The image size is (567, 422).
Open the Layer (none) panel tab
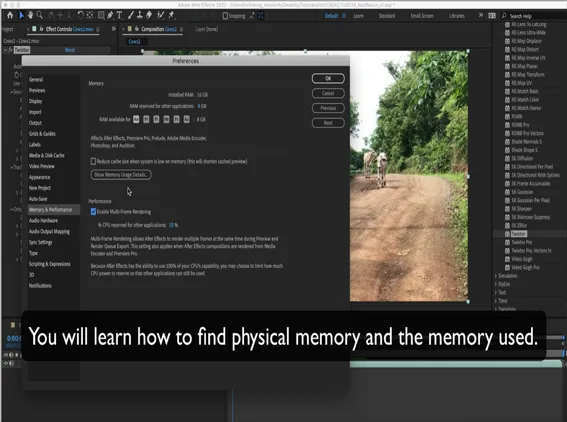pyautogui.click(x=207, y=29)
